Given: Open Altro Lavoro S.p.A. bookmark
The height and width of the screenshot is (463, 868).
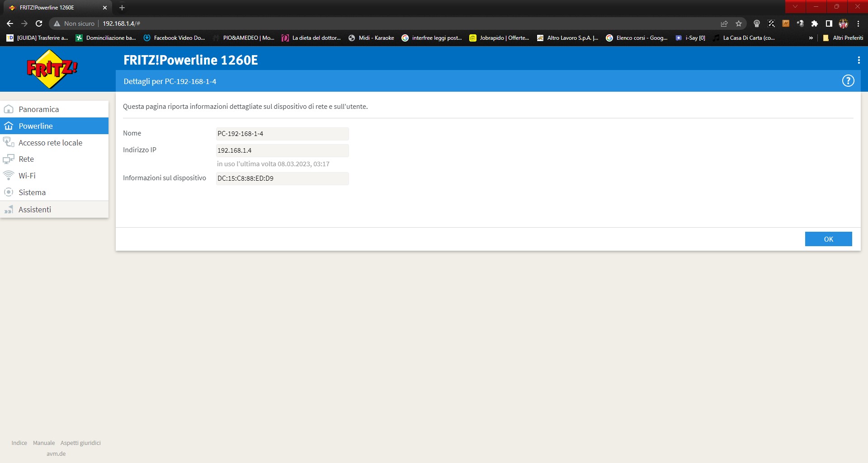Looking at the screenshot, I should tap(567, 38).
